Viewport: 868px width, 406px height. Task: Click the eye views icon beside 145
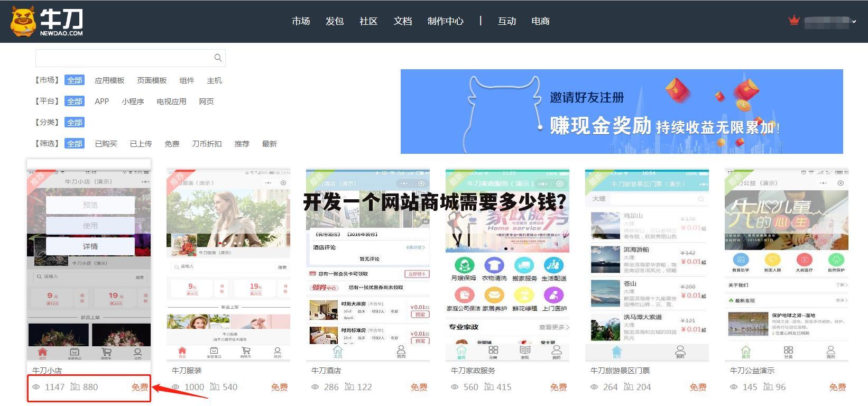tap(734, 387)
